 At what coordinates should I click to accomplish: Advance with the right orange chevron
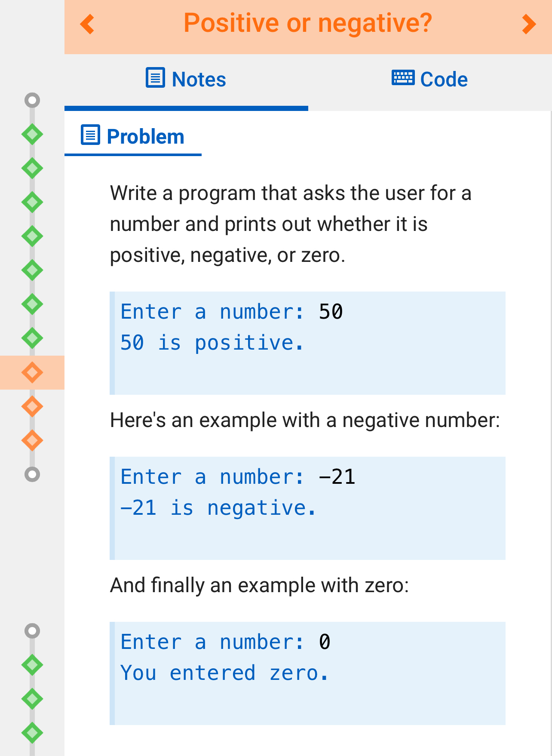pos(527,25)
